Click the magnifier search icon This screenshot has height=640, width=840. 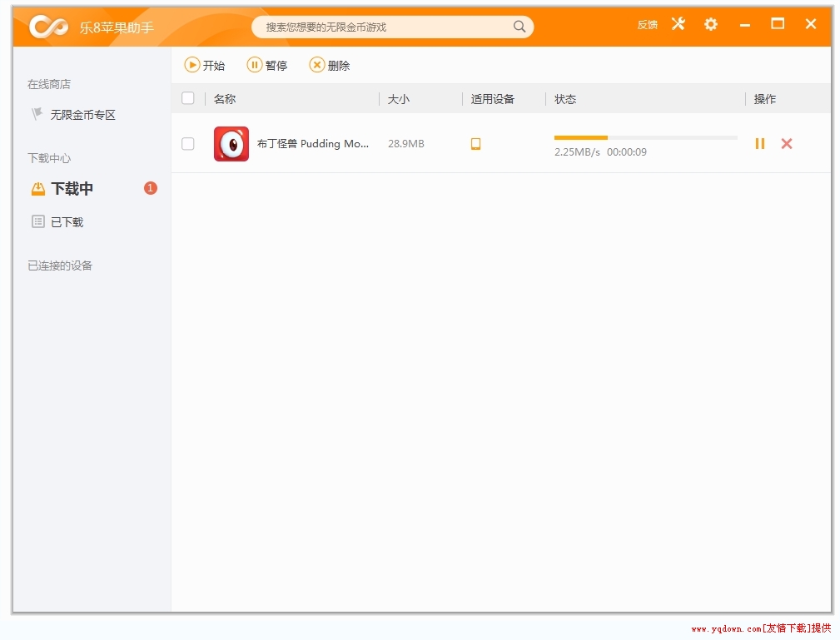519,27
